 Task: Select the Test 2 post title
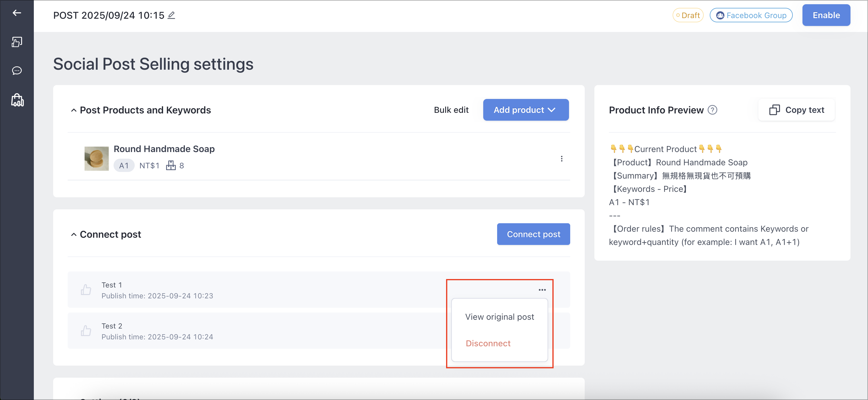pos(112,326)
